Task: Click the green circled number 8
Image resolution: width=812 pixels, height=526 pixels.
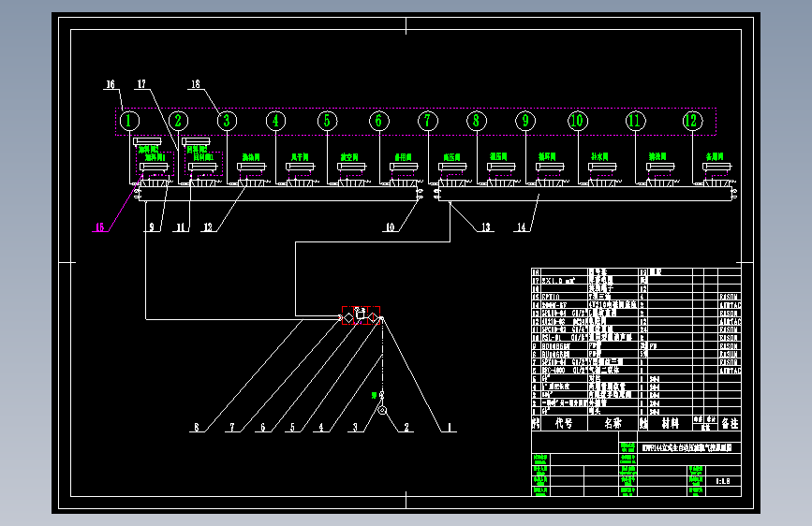Action: click(x=477, y=121)
